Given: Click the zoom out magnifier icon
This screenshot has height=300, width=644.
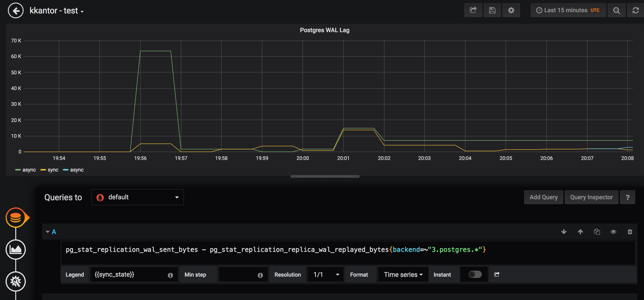Looking at the screenshot, I should [616, 10].
